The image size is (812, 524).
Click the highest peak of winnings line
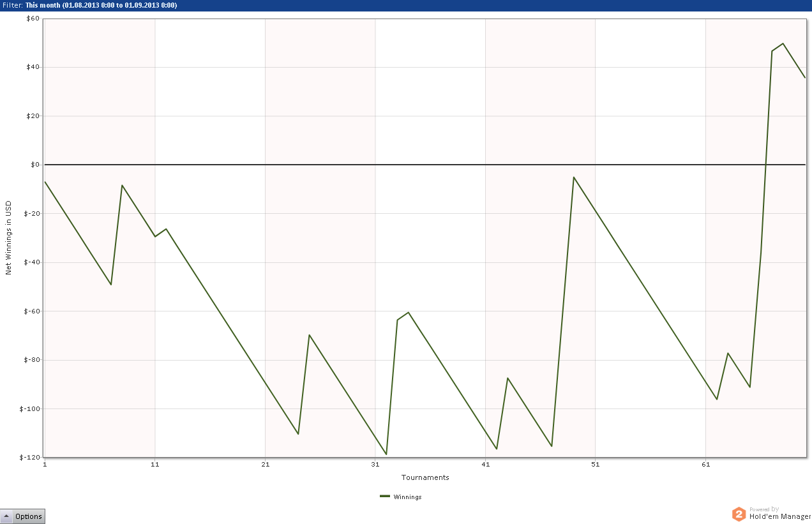click(783, 43)
